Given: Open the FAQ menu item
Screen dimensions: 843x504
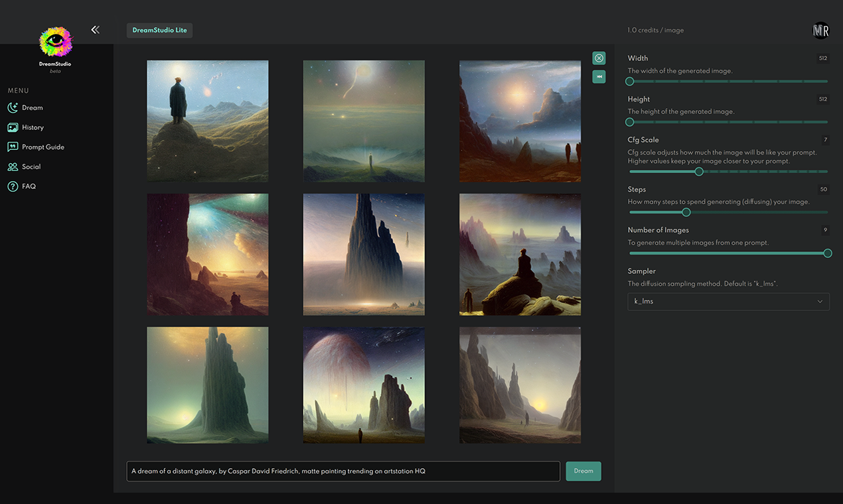Looking at the screenshot, I should pos(22,186).
